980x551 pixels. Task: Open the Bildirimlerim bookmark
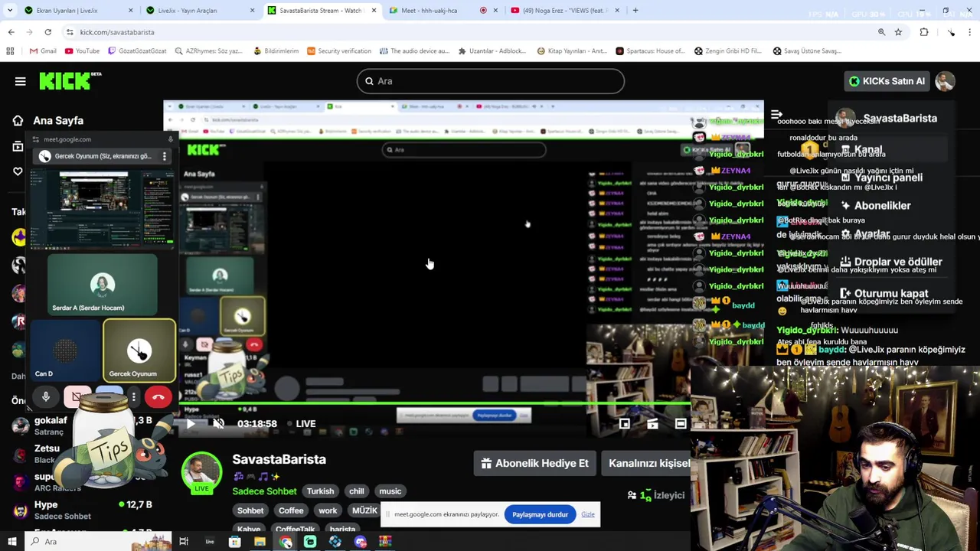coord(276,51)
